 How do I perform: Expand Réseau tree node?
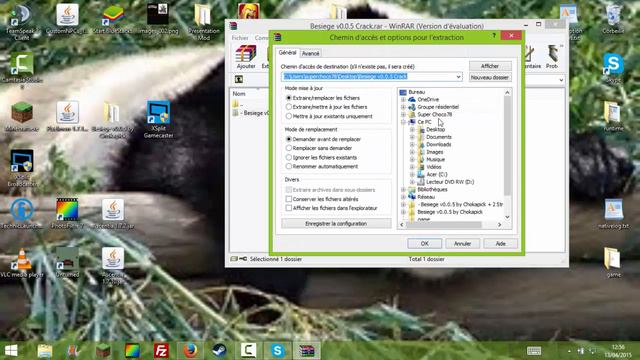(x=403, y=197)
